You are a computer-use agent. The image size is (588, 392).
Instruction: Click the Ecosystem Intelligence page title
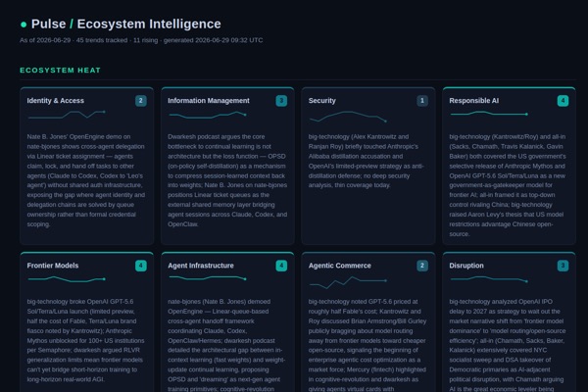coord(149,24)
